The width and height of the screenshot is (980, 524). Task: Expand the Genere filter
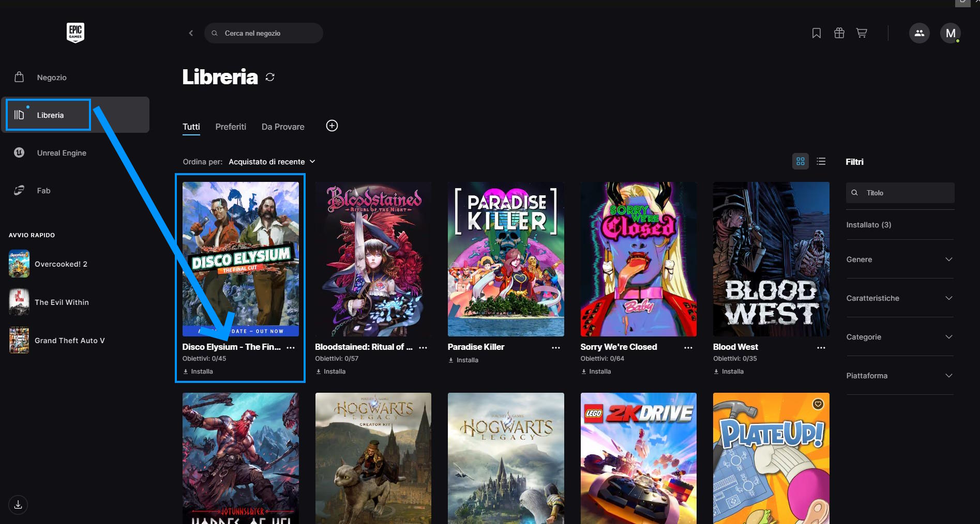(899, 259)
